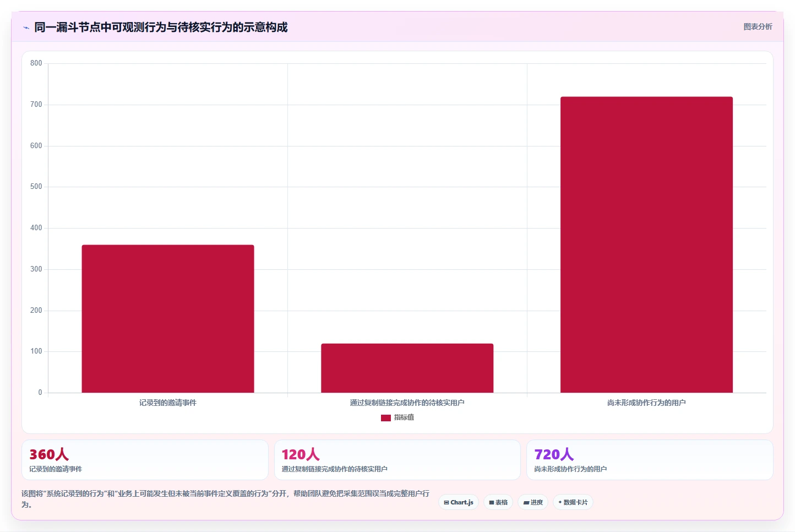The height and width of the screenshot is (532, 795).
Task: Open the 360人 data card
Action: [x=145, y=460]
